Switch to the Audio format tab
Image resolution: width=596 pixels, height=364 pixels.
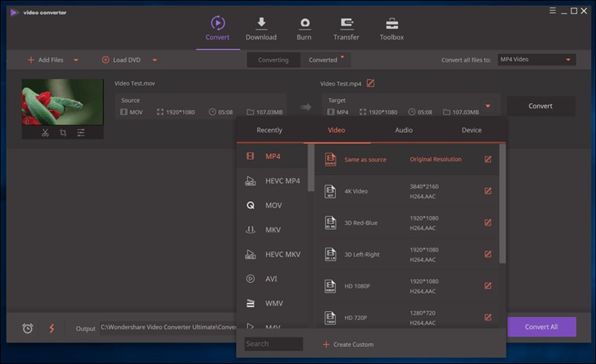pos(404,130)
